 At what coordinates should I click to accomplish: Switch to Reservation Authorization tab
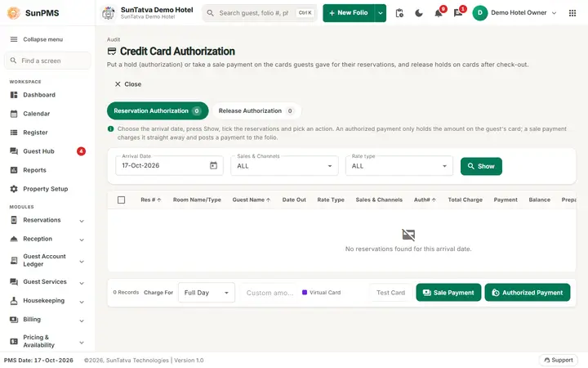tap(158, 110)
